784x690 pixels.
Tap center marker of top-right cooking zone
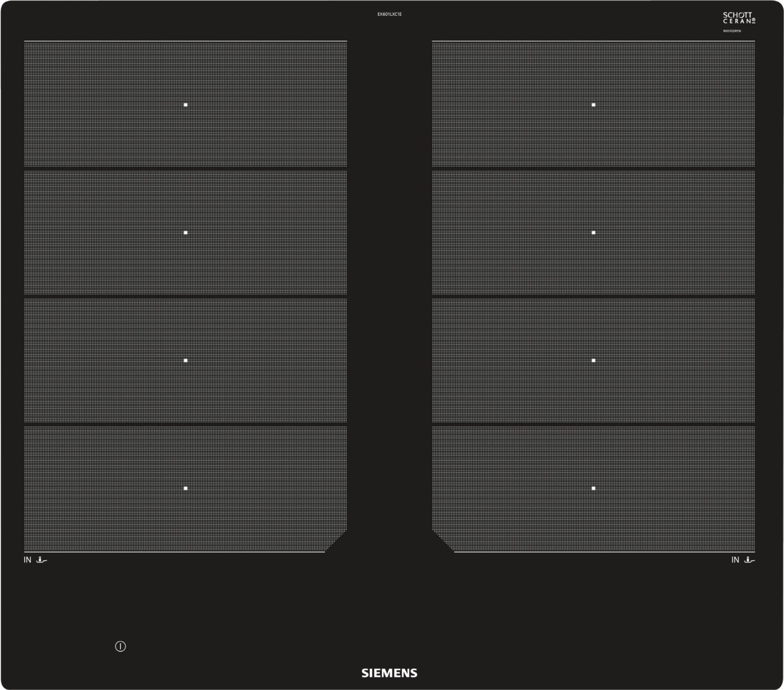pos(593,105)
